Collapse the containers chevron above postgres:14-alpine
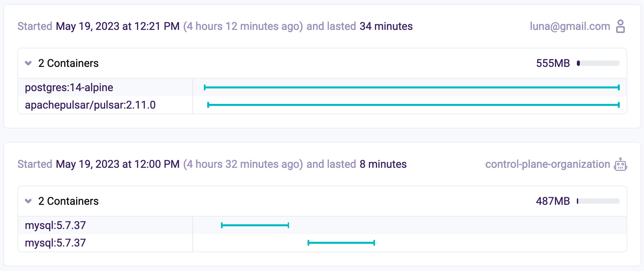The width and height of the screenshot is (644, 271). click(x=28, y=63)
